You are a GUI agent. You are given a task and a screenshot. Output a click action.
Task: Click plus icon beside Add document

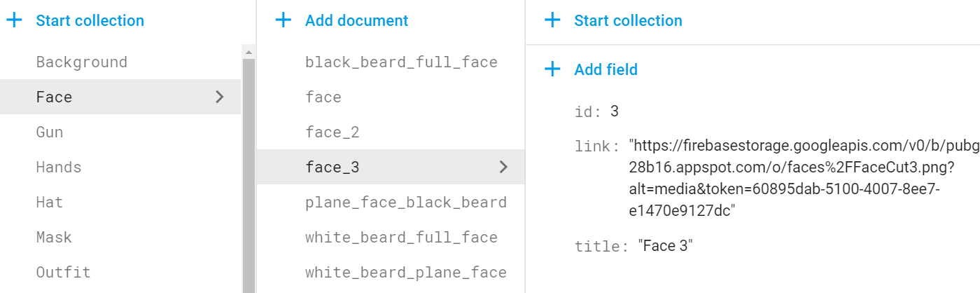[x=283, y=20]
